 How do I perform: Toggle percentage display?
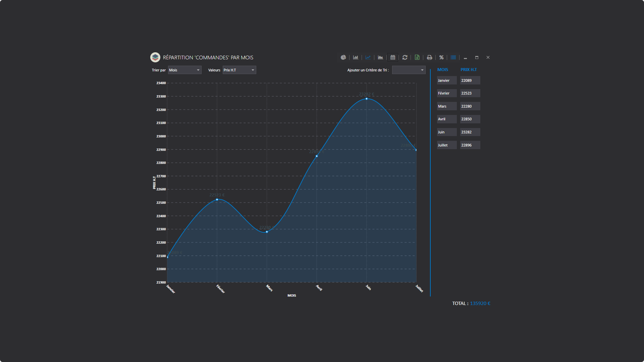click(441, 57)
